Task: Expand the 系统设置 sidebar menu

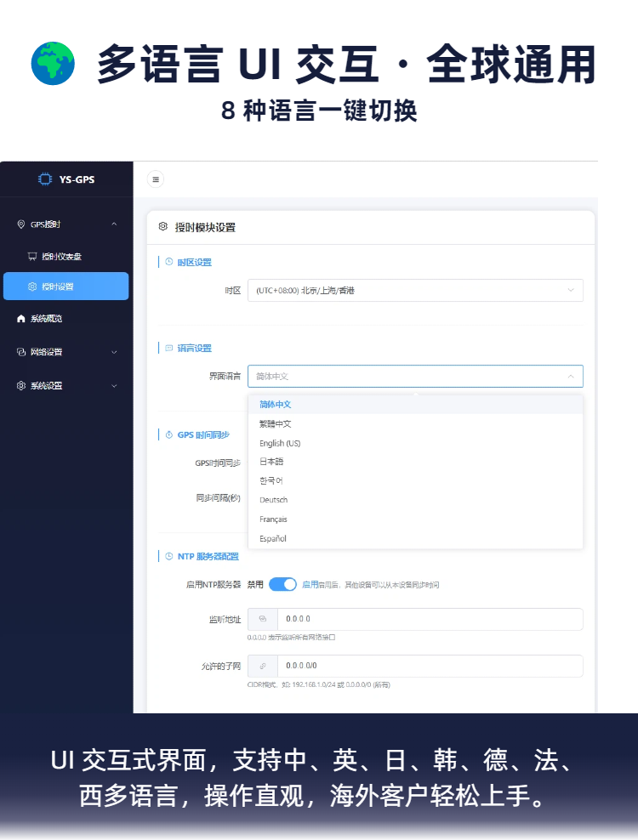Action: [x=114, y=386]
